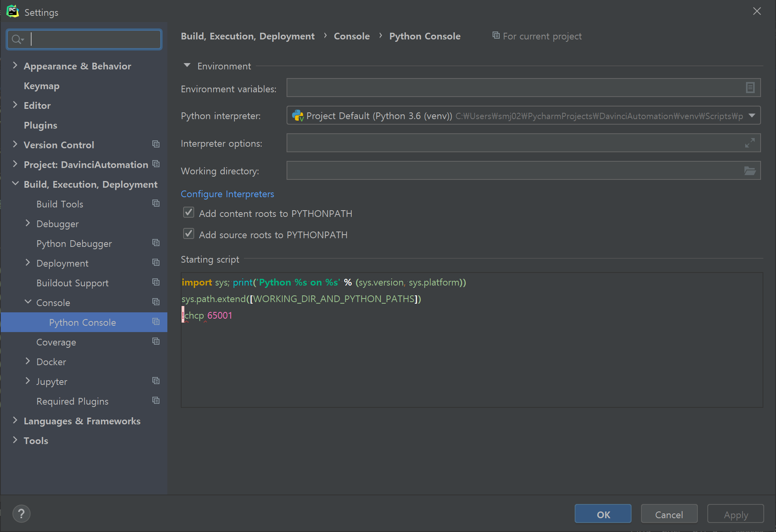Screen dimensions: 776x532
Task: Click the Python interpreter logo icon
Action: coord(298,116)
